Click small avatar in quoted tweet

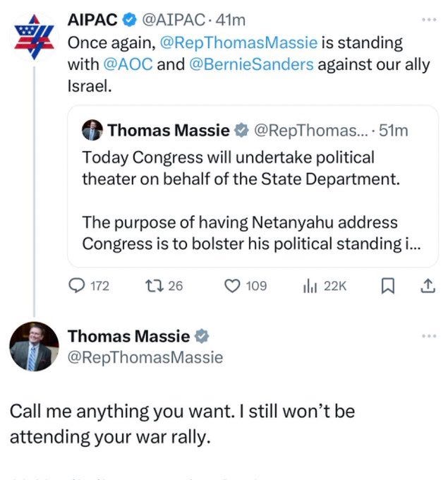92,130
